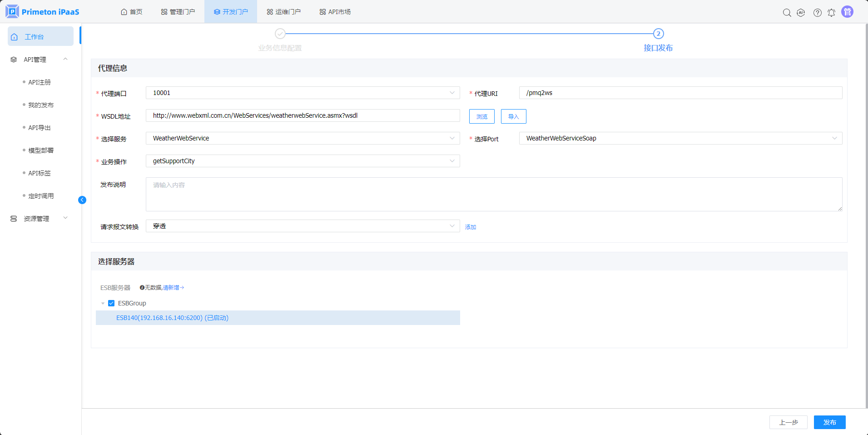This screenshot has width=868, height=435.
Task: Select the ESB140 server tree row
Action: [x=172, y=318]
